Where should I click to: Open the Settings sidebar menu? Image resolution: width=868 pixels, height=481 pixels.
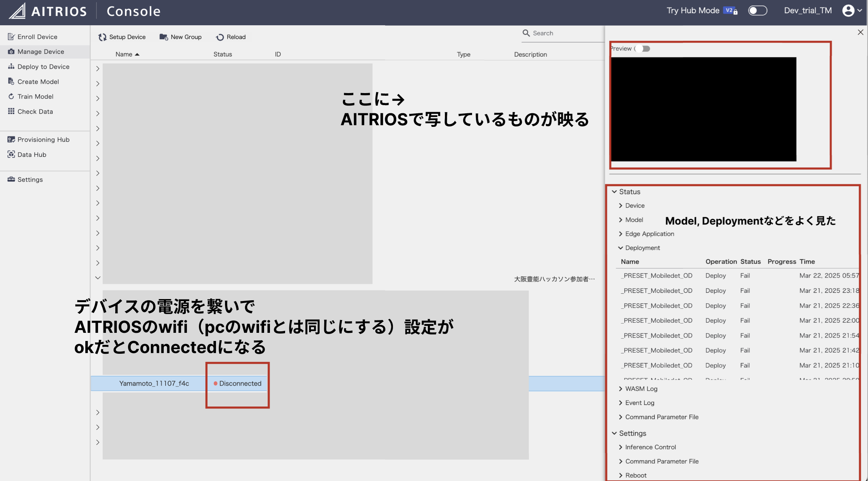click(x=30, y=180)
